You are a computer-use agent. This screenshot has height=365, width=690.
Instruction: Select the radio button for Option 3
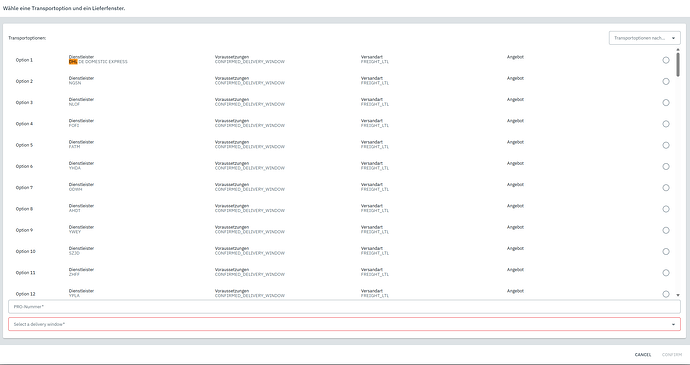point(666,103)
